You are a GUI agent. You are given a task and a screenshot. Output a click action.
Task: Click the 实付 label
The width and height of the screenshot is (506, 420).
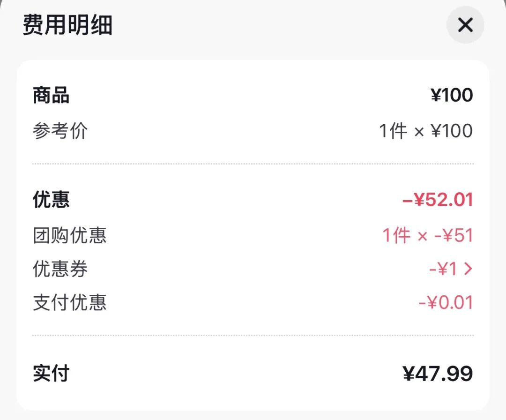[51, 374]
